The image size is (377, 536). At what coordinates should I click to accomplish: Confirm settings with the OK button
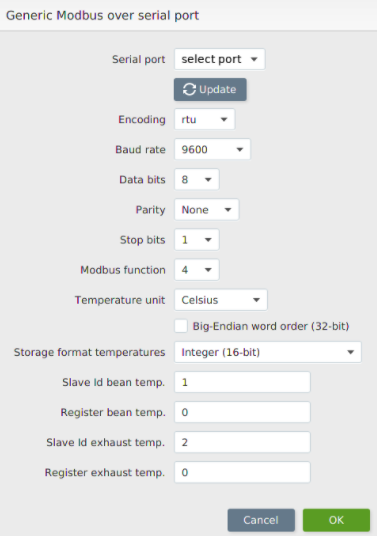(336, 520)
